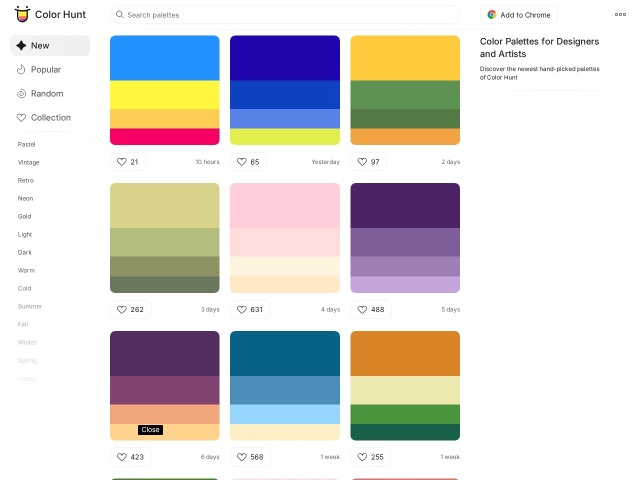Select the hot pink swatch in first palette

164,136
